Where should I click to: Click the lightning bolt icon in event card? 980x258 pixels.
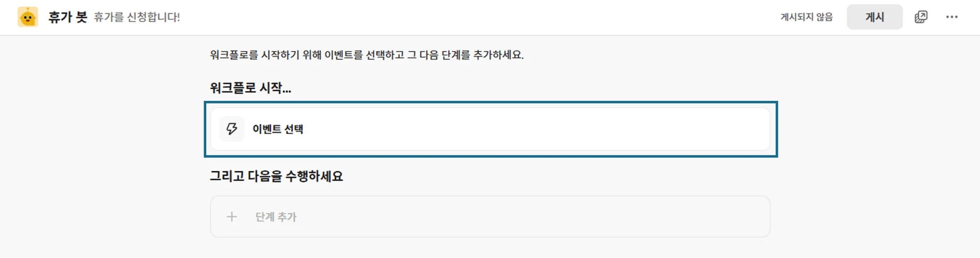pos(232,129)
